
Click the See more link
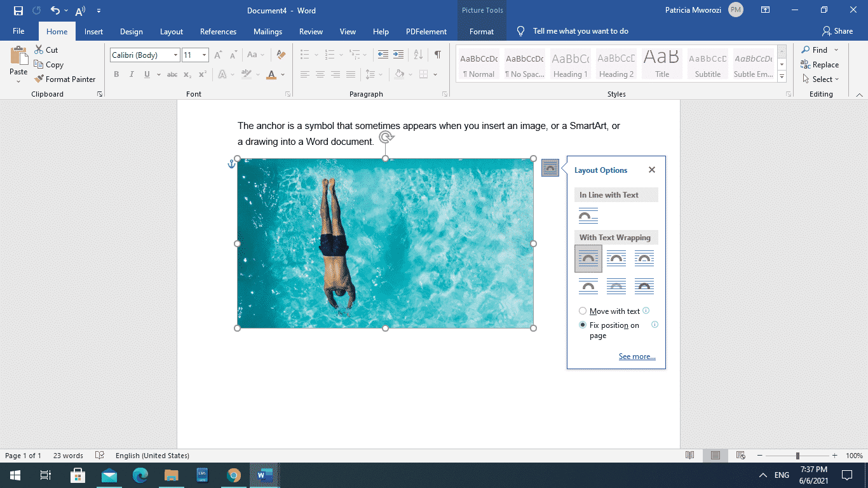637,356
